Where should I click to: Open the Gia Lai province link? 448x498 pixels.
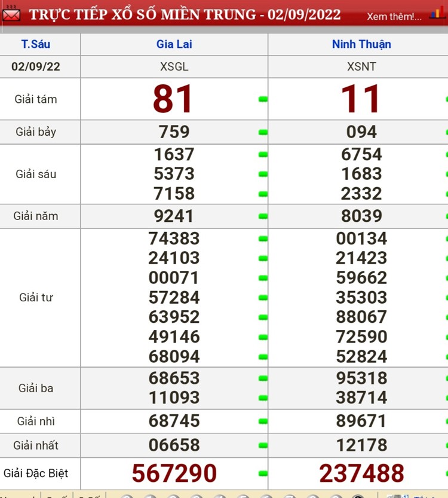(x=174, y=44)
